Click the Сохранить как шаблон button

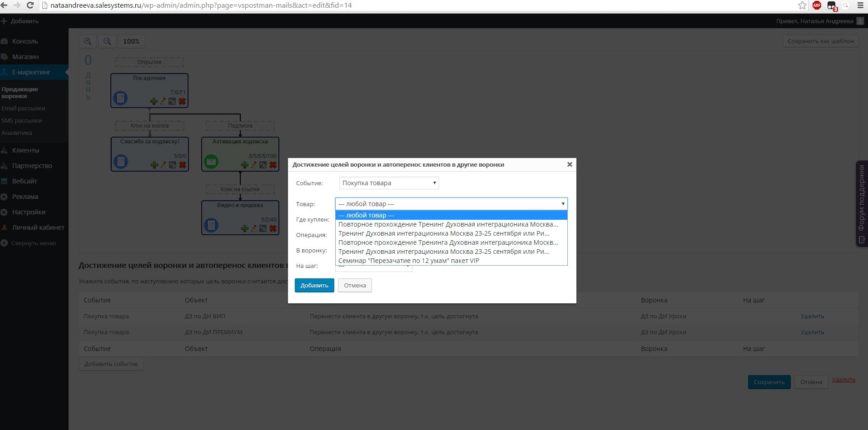[x=820, y=41]
